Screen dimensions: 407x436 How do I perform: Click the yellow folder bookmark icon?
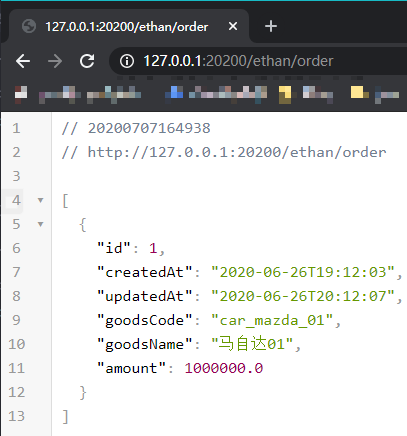[285, 94]
